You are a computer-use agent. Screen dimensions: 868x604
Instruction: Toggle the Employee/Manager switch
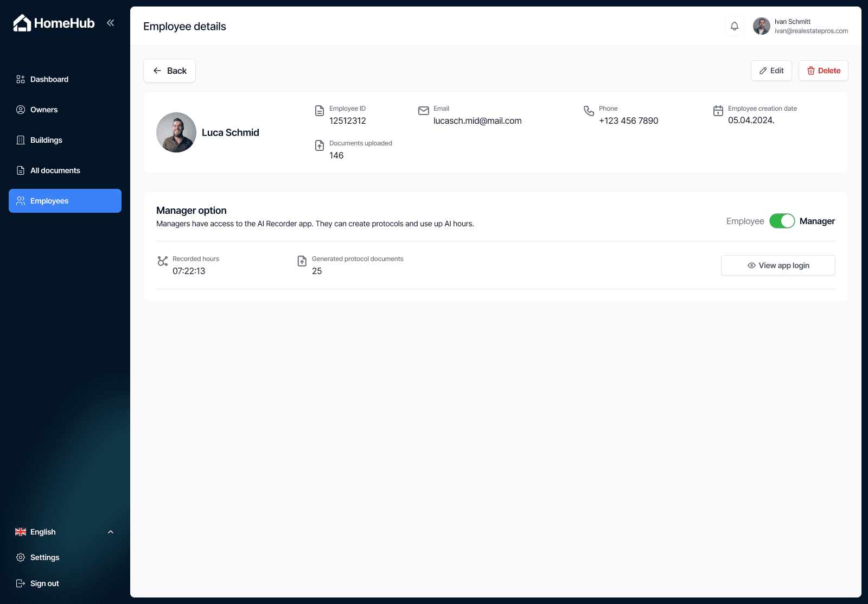(x=782, y=221)
